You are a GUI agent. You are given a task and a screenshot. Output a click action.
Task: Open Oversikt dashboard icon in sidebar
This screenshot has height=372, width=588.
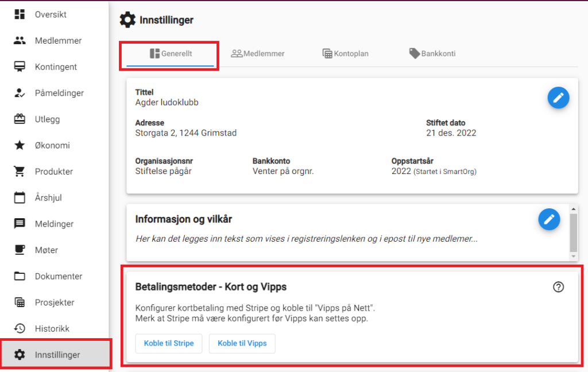[x=20, y=14]
